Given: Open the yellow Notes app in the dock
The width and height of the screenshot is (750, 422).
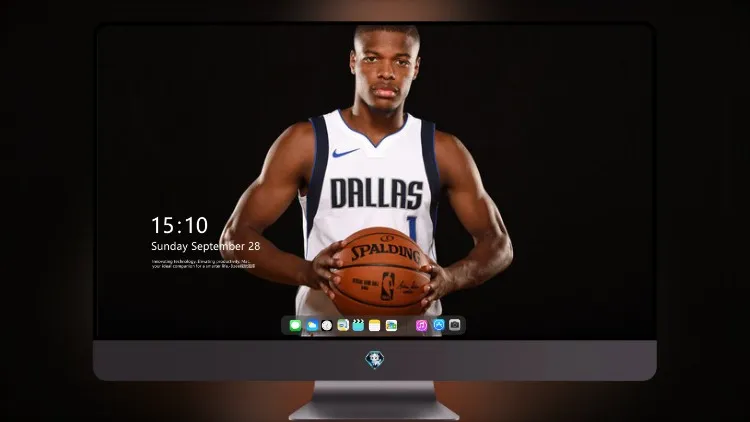Looking at the screenshot, I should point(375,325).
